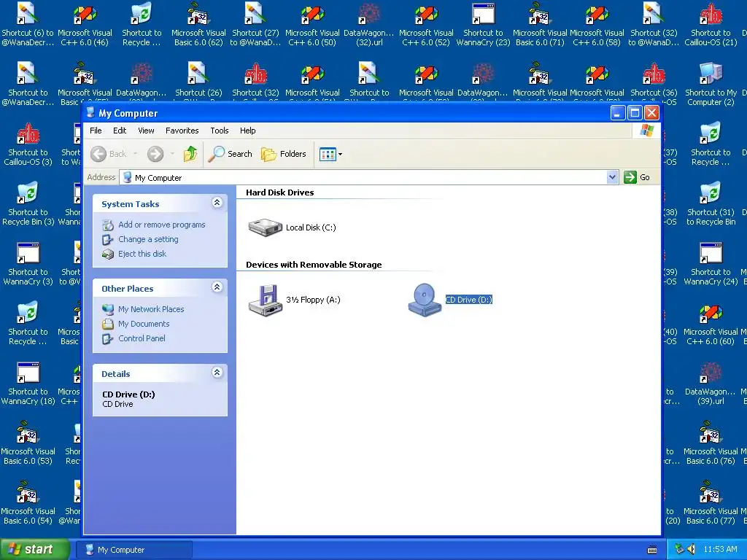The width and height of the screenshot is (747, 560).
Task: Go up one folder level
Action: 190,154
